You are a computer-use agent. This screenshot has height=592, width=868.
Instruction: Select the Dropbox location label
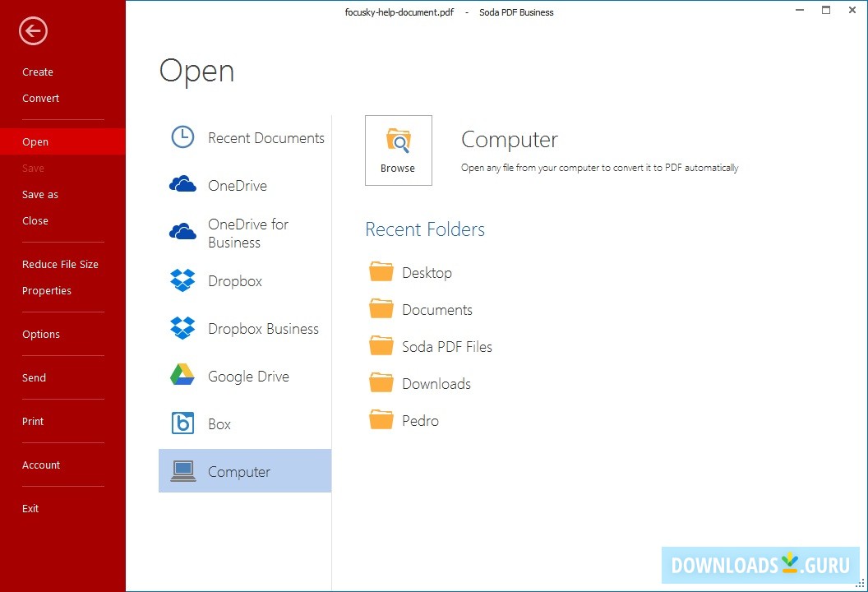pyautogui.click(x=235, y=281)
